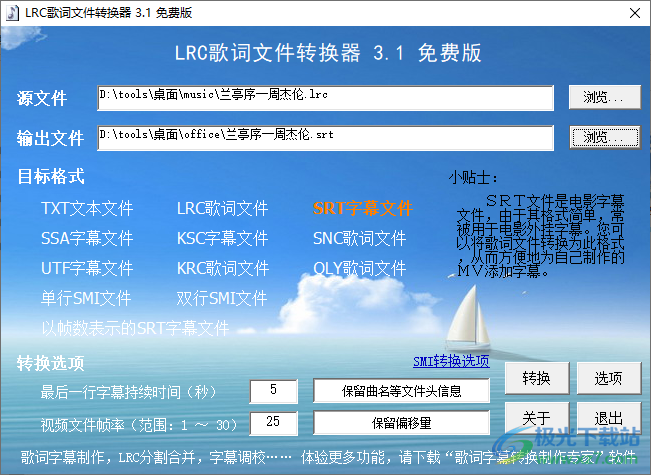This screenshot has height=475, width=651.
Task: Browse for the source file
Action: click(604, 97)
